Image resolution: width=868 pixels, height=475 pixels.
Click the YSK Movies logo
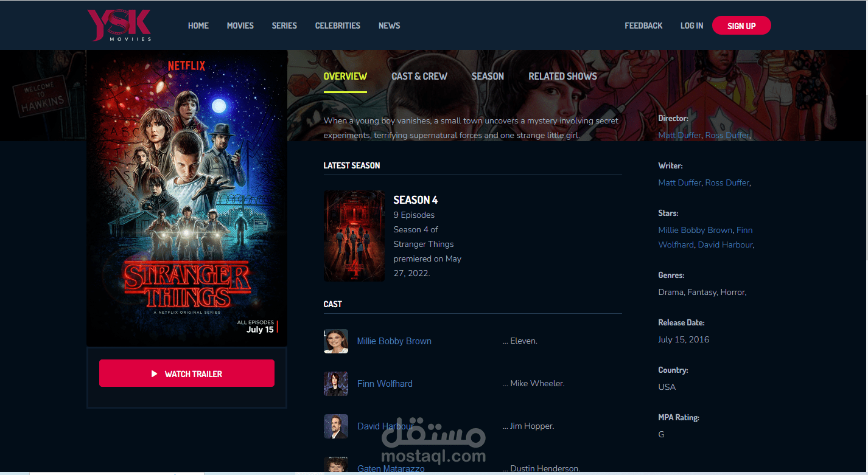[119, 25]
